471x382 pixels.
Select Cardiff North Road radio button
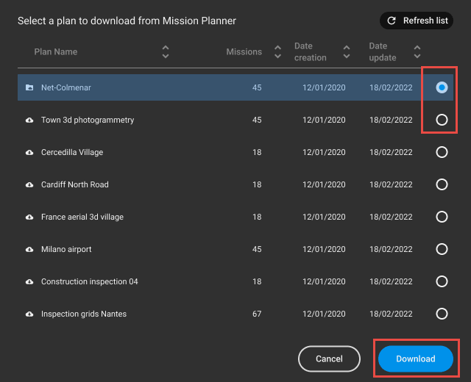pyautogui.click(x=442, y=184)
